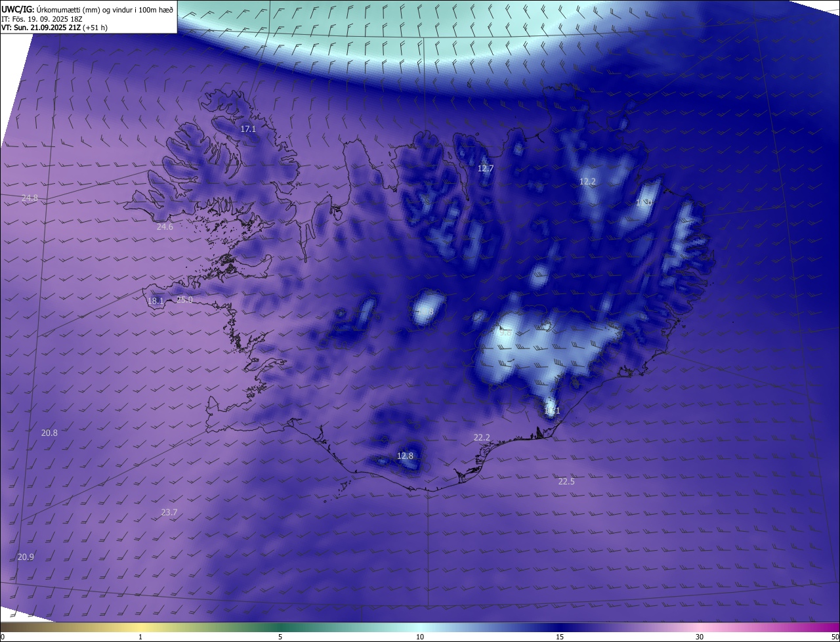Select the 12.8 value label in south Iceland

click(406, 456)
